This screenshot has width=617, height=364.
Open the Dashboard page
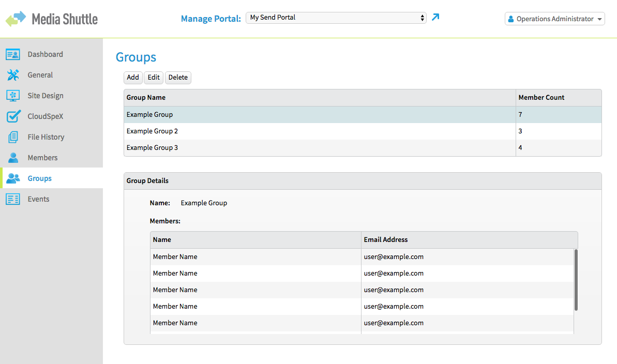[x=45, y=54]
